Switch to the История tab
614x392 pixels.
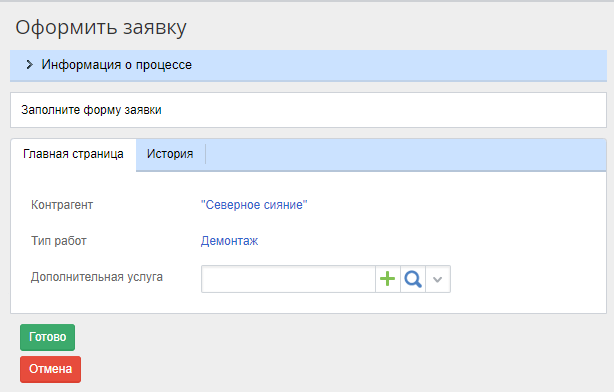pyautogui.click(x=170, y=154)
